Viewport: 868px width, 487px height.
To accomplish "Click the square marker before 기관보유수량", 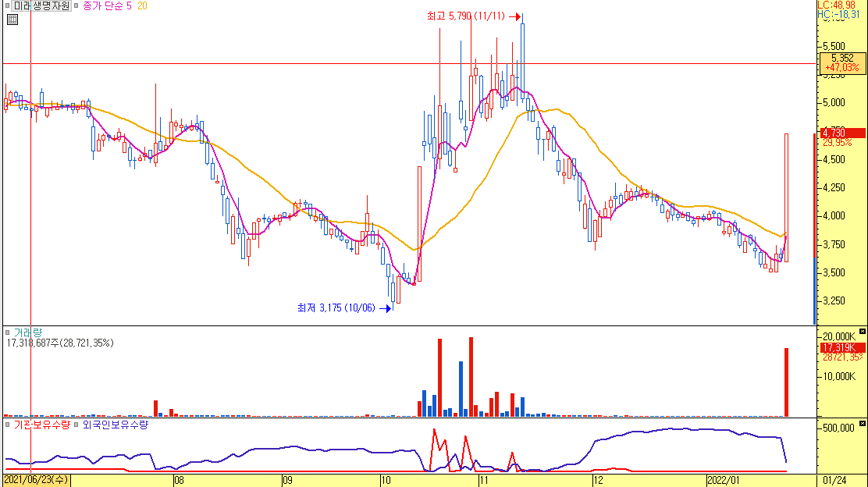I will [7, 425].
